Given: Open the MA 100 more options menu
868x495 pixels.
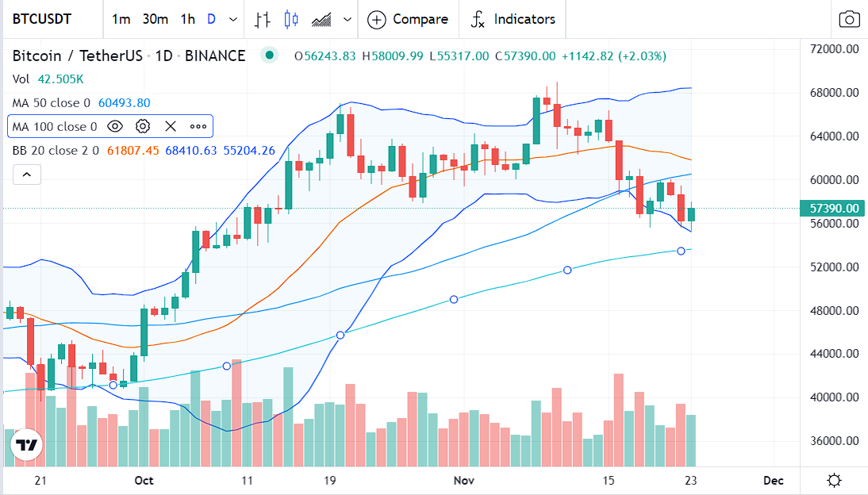Looking at the screenshot, I should coord(198,126).
